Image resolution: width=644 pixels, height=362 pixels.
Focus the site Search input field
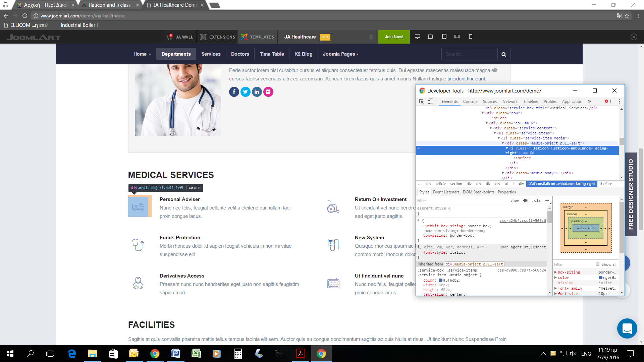coord(469,54)
